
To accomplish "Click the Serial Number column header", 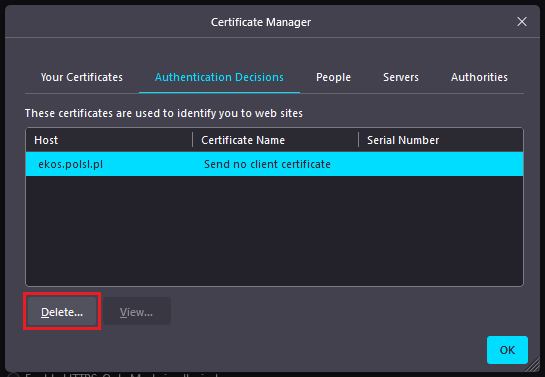I will (441, 140).
